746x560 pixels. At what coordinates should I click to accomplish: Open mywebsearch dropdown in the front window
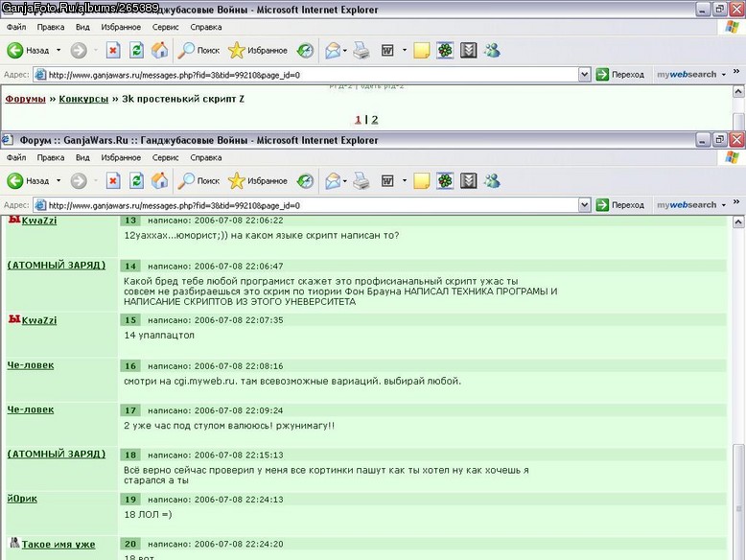724,205
